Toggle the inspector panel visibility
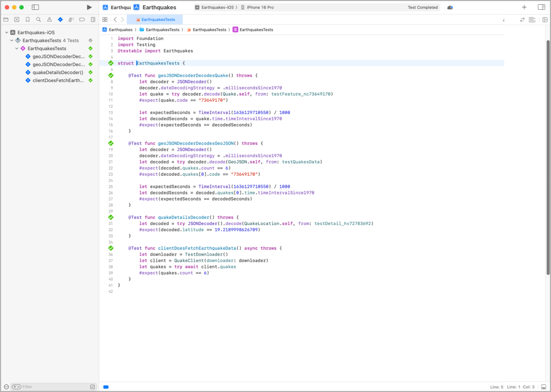 542,7
